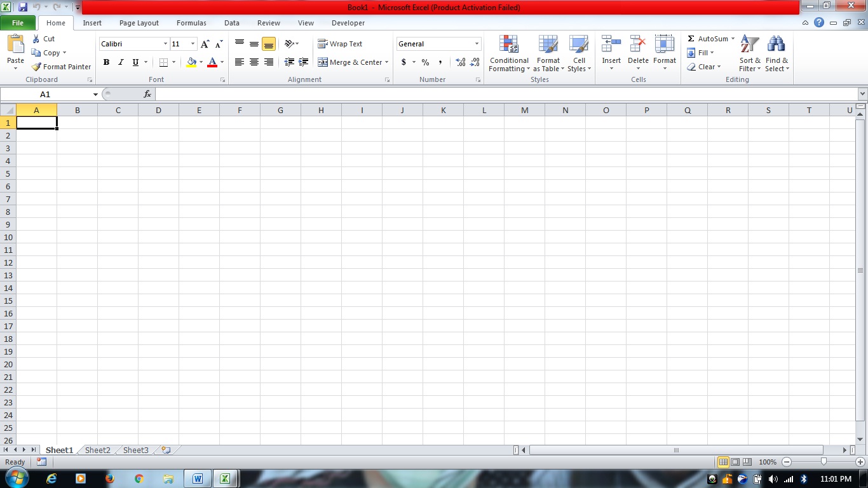Click the macro recording icon in status bar
Image resolution: width=868 pixels, height=488 pixels.
[41, 462]
